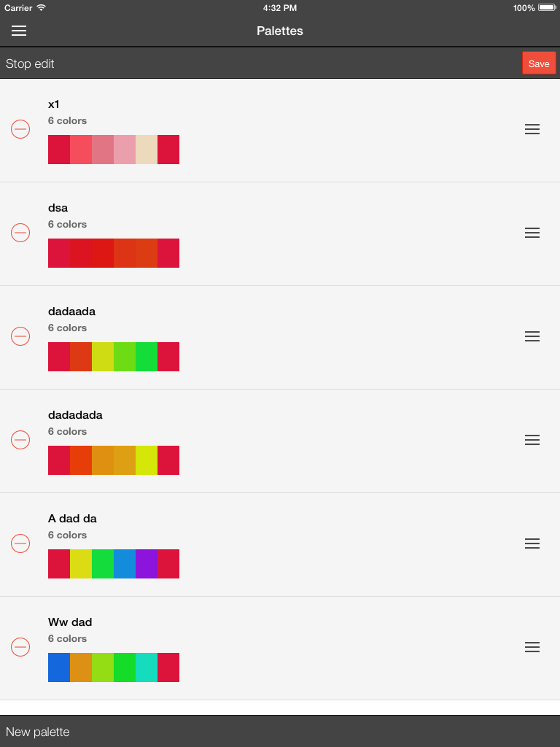
Task: Tap the delete circle beside dadadada
Action: (x=20, y=440)
